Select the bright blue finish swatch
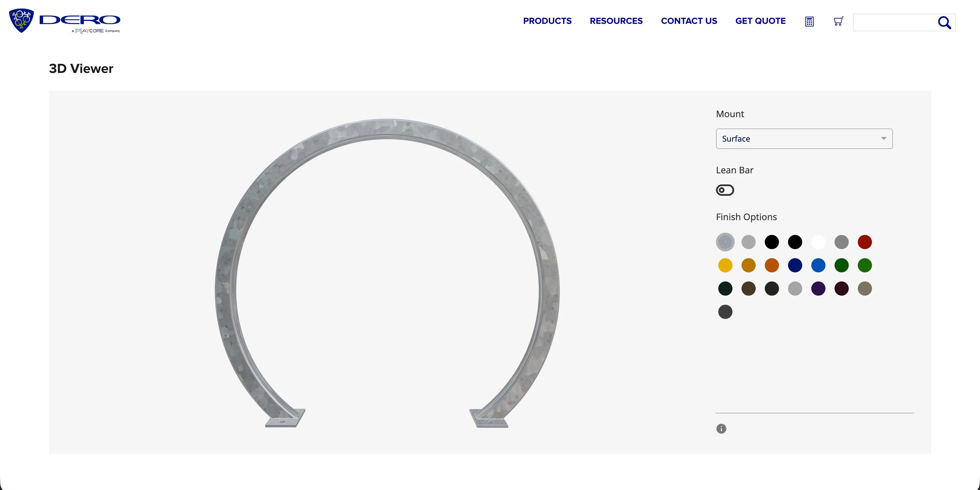The width and height of the screenshot is (980, 490). point(818,265)
